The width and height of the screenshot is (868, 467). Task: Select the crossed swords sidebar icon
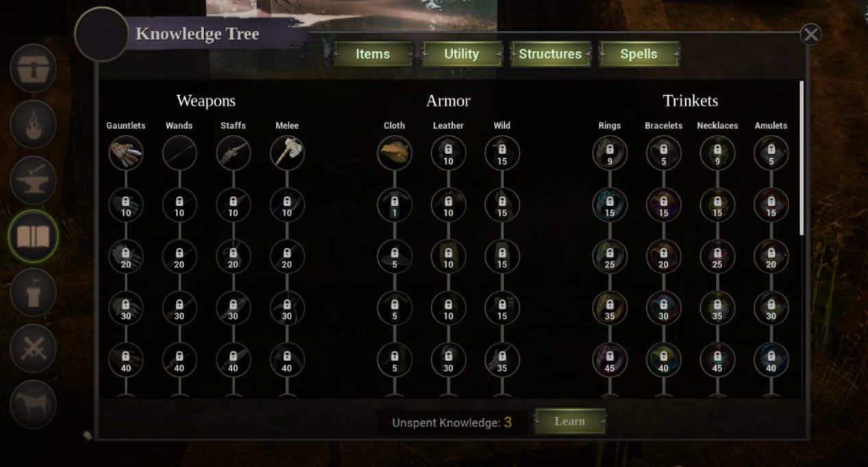point(33,349)
